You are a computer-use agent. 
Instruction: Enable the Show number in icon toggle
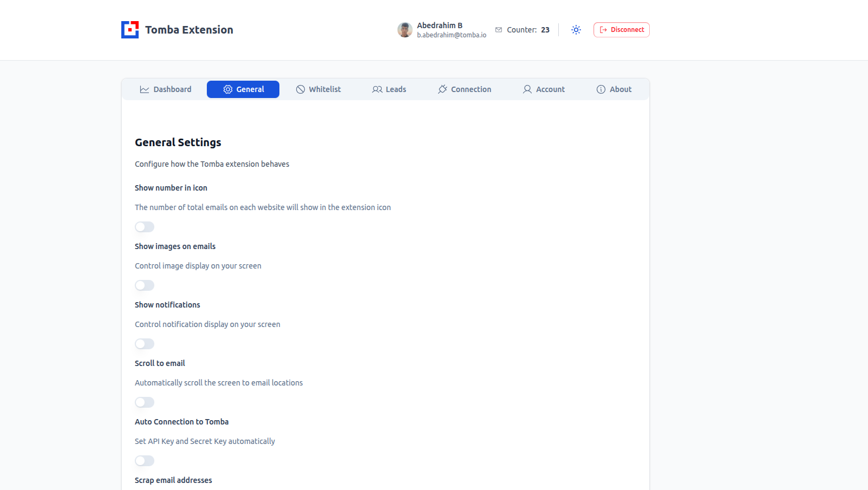tap(145, 227)
